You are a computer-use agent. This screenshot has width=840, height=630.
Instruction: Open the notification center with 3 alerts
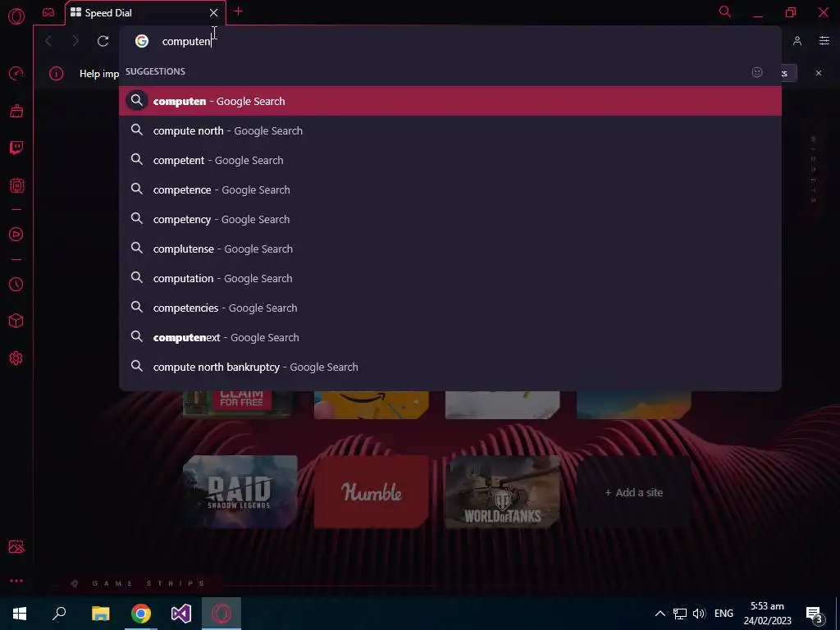point(815,614)
